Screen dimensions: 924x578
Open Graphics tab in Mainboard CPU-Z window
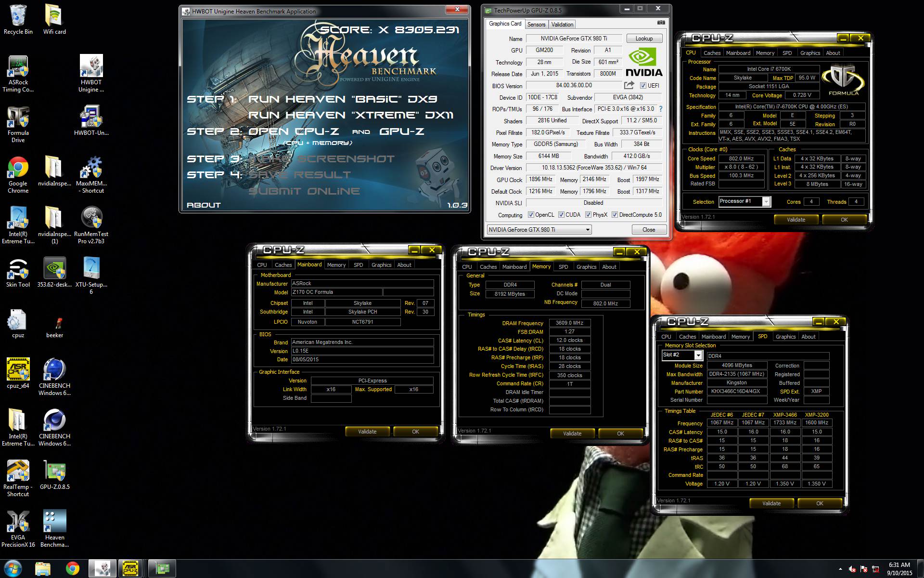pyautogui.click(x=381, y=265)
